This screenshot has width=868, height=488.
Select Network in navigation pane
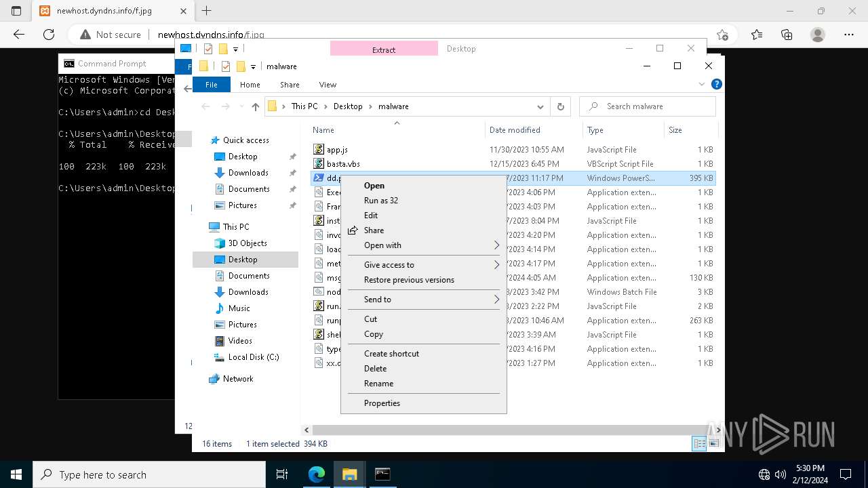point(238,379)
